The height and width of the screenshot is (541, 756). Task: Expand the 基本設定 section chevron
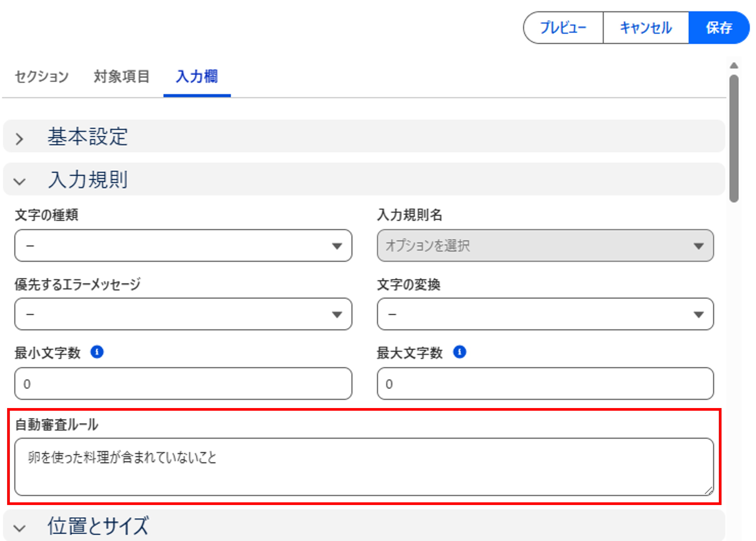coord(19,139)
